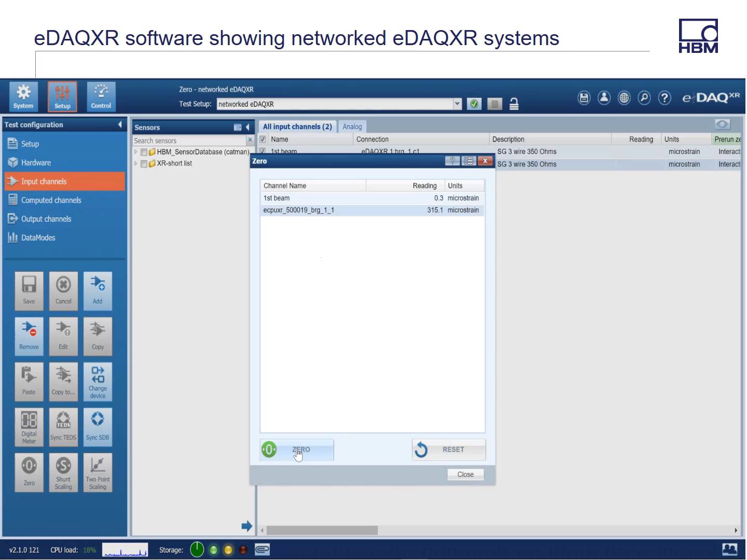The image size is (747, 560).
Task: Click the search magnifier icon in header
Action: [644, 97]
